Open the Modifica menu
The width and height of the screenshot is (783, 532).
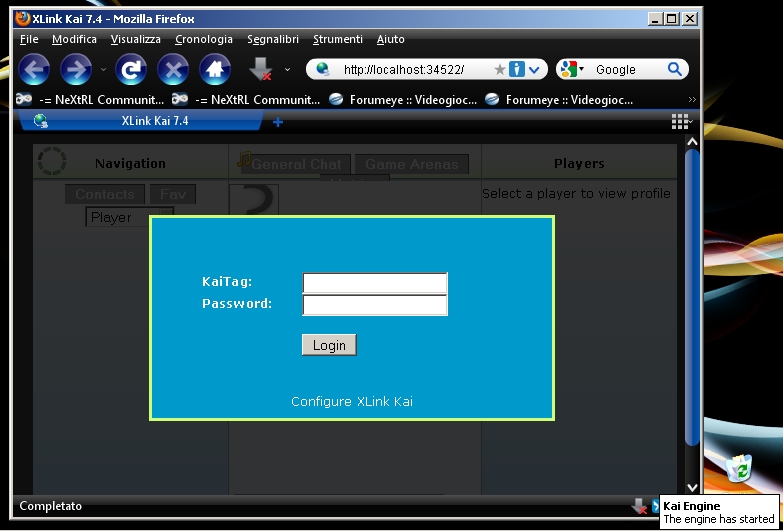74,39
